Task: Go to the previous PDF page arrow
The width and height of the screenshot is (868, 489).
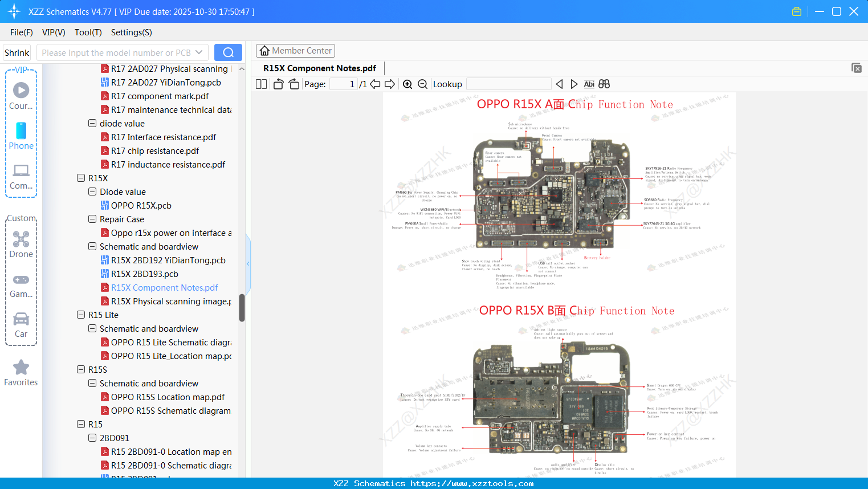Action: [x=375, y=84]
